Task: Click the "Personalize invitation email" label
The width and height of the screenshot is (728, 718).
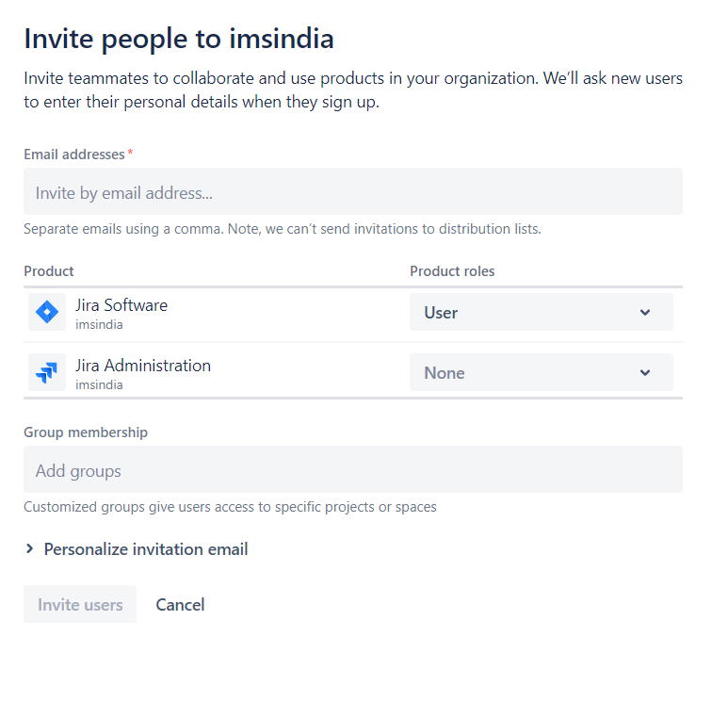Action: pos(146,549)
